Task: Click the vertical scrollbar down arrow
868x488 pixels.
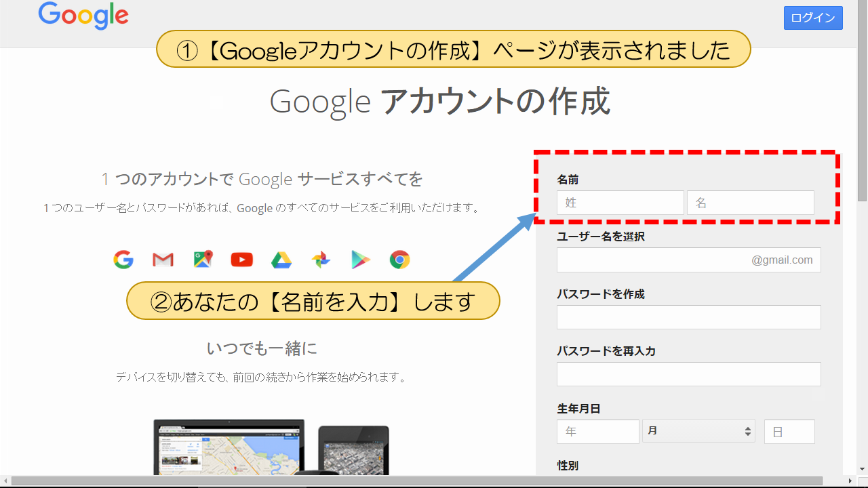Action: click(x=863, y=469)
